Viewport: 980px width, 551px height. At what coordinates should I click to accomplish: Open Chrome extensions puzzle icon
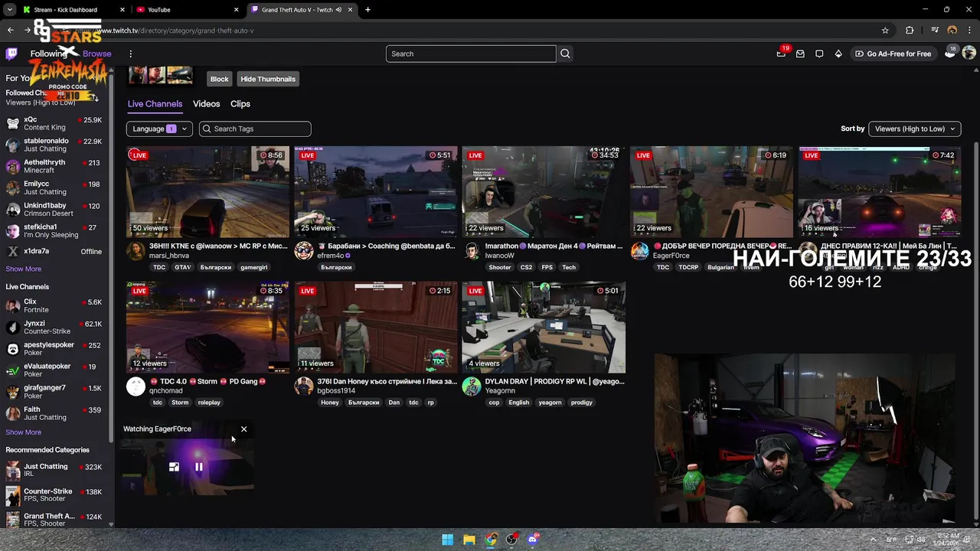(910, 31)
